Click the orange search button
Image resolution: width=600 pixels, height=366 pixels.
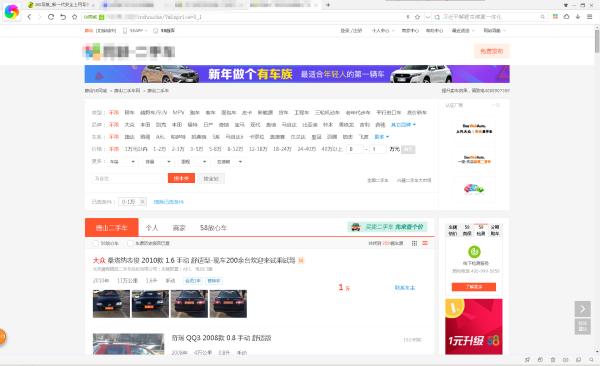tap(181, 178)
